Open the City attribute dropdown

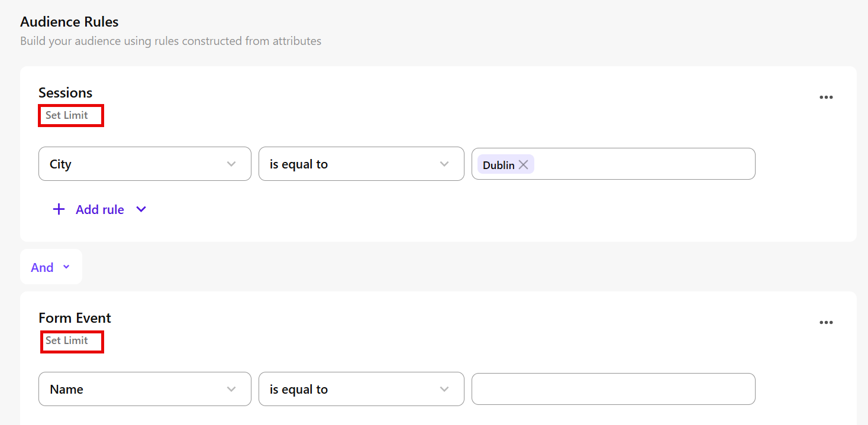click(145, 164)
